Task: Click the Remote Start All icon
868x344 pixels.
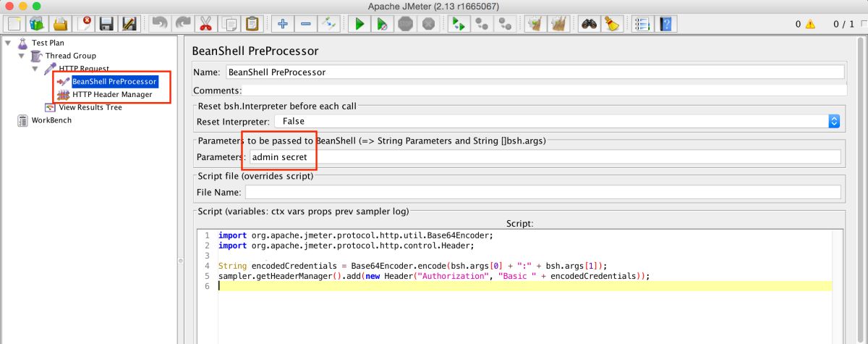Action: pyautogui.click(x=458, y=24)
